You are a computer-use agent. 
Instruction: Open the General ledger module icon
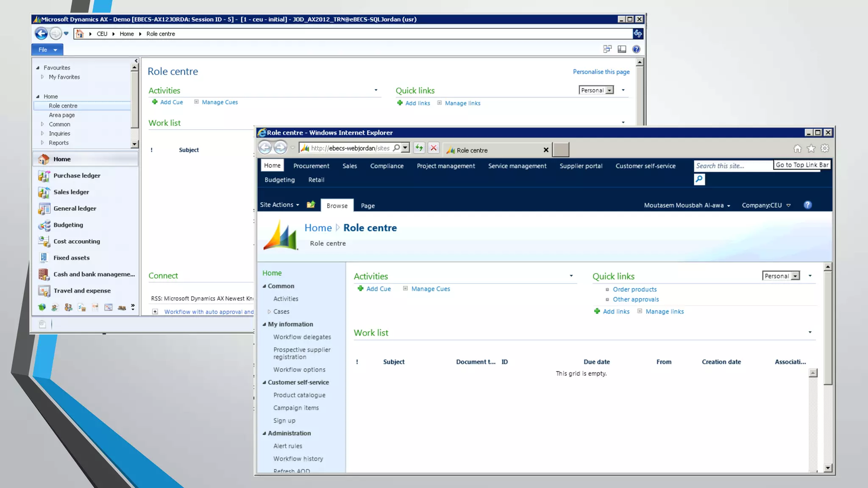coord(44,208)
